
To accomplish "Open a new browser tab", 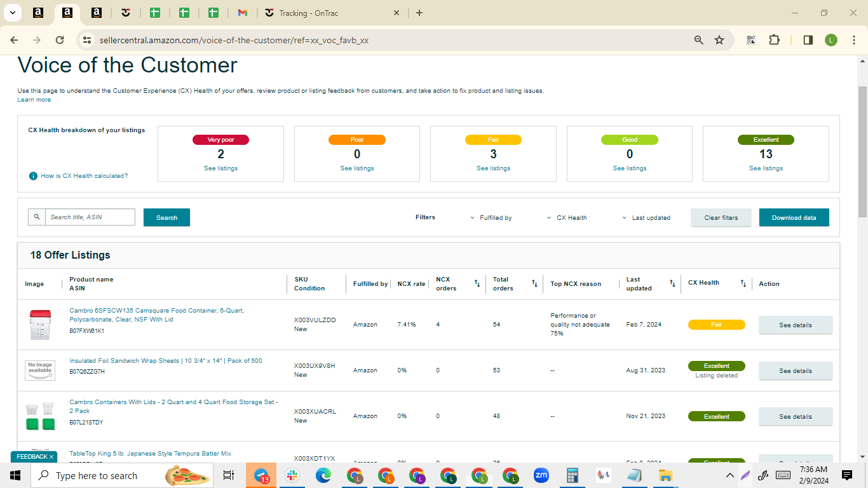I will 419,13.
